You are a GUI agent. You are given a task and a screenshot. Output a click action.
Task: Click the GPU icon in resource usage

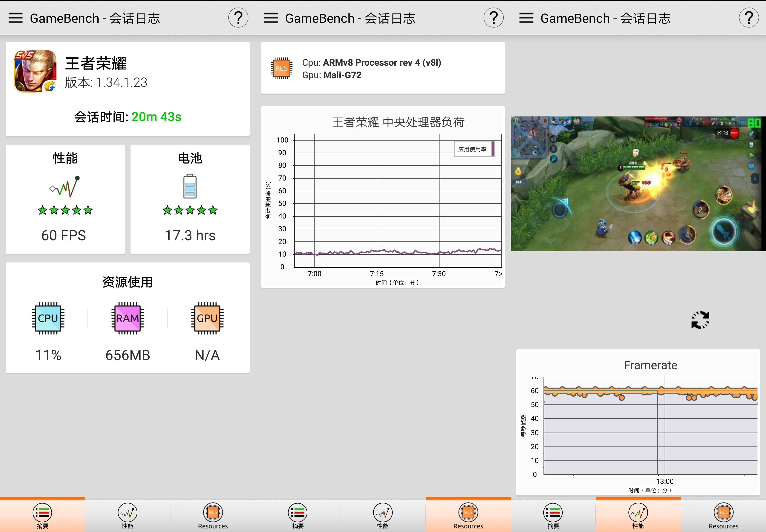(x=207, y=317)
